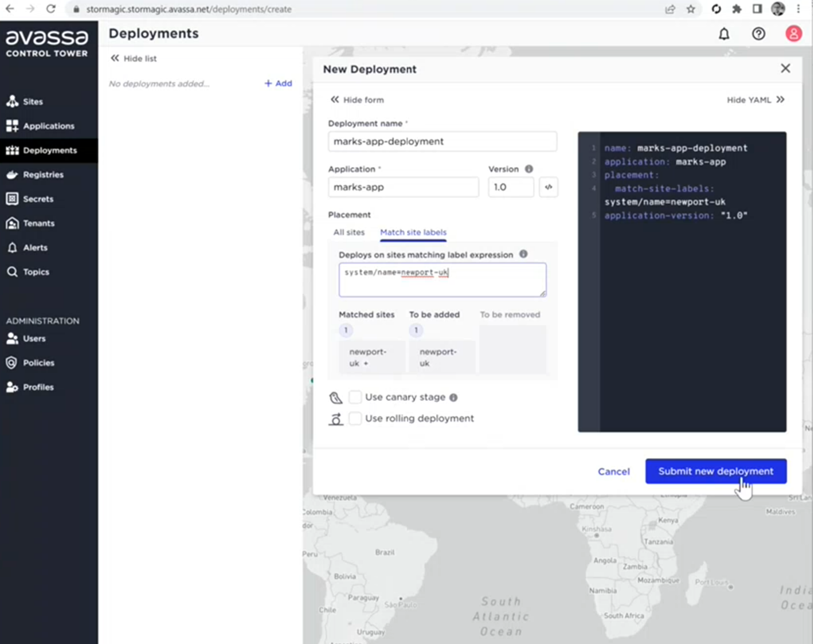Open Tenants section
813x644 pixels.
[x=30, y=223]
